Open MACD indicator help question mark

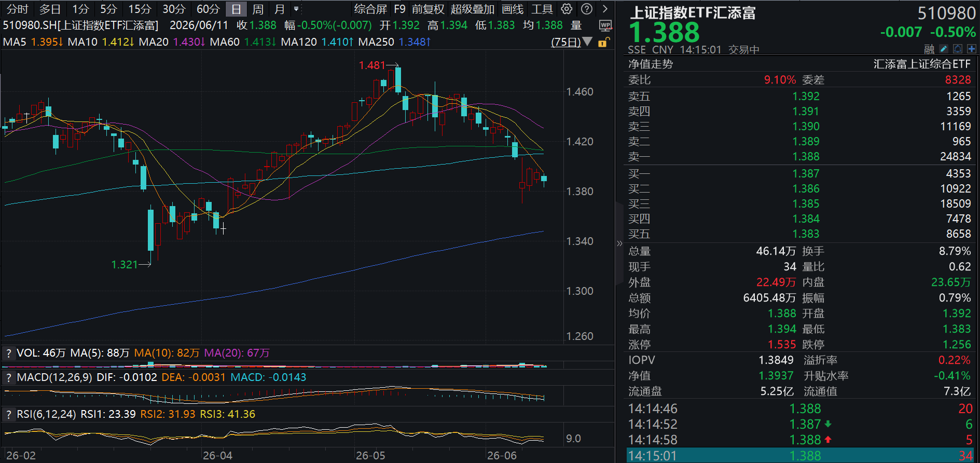(8, 377)
